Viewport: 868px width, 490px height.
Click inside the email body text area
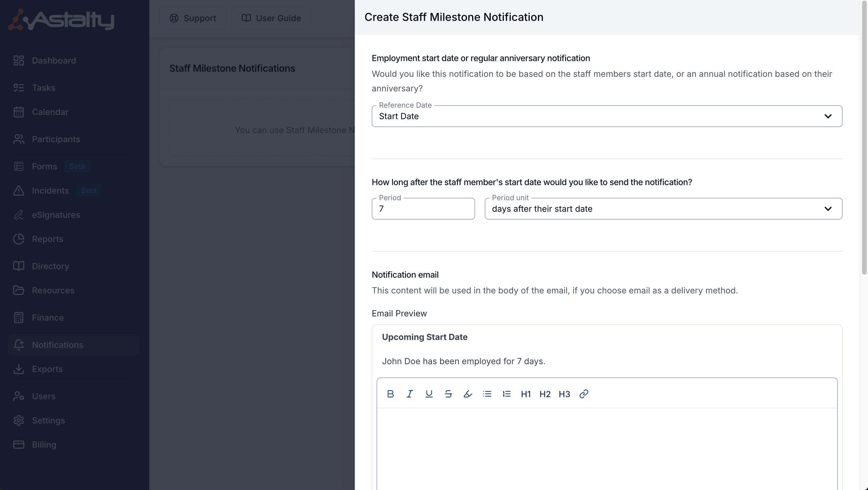pos(607,449)
